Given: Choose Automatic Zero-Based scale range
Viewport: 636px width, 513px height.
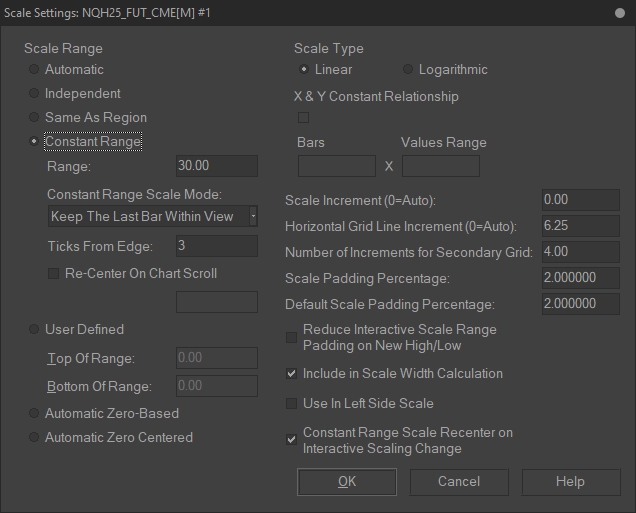Looking at the screenshot, I should tap(35, 414).
